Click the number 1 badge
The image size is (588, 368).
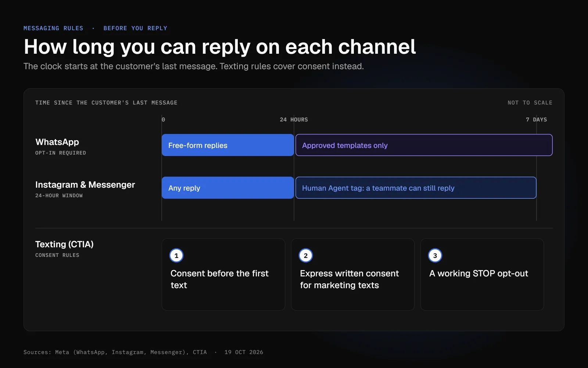tap(176, 255)
